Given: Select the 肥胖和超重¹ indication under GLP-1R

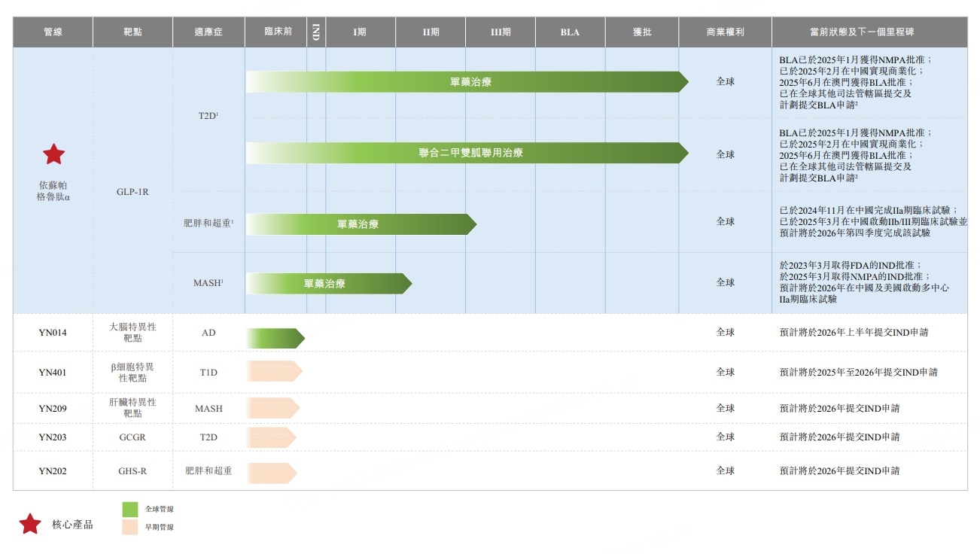Looking at the screenshot, I should click(x=208, y=223).
